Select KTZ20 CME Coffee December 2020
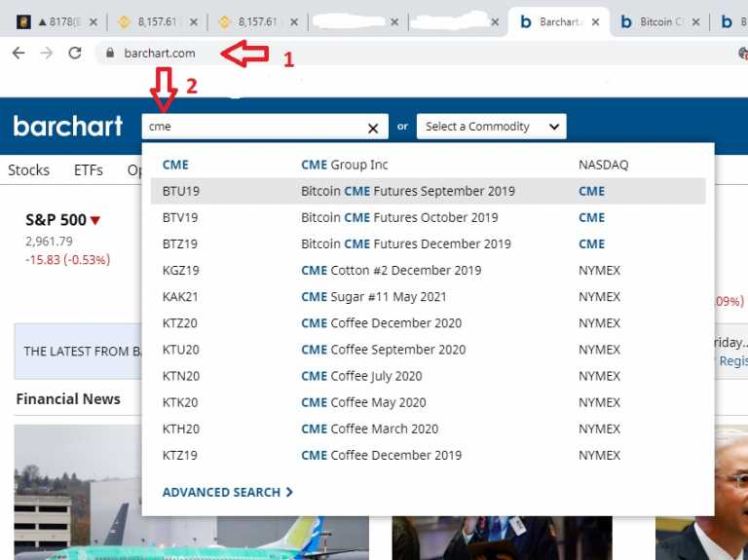The image size is (748, 560). click(428, 323)
